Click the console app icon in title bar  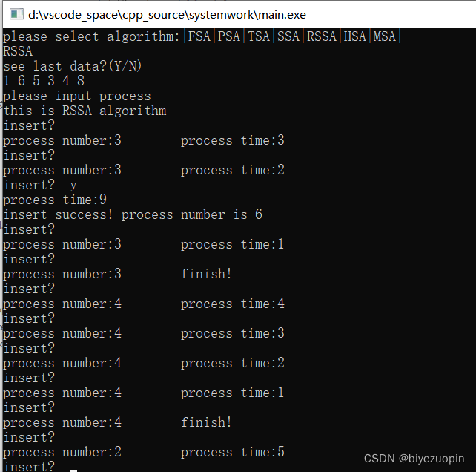pyautogui.click(x=16, y=14)
